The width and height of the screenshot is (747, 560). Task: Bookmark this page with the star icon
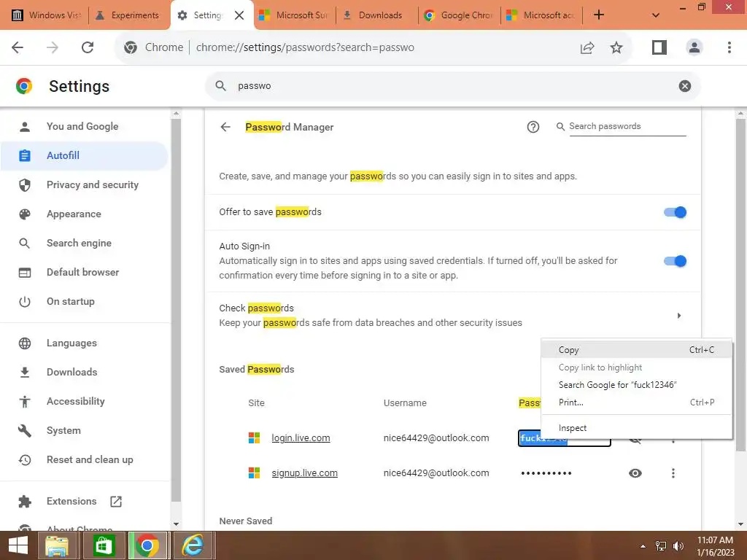(x=616, y=47)
